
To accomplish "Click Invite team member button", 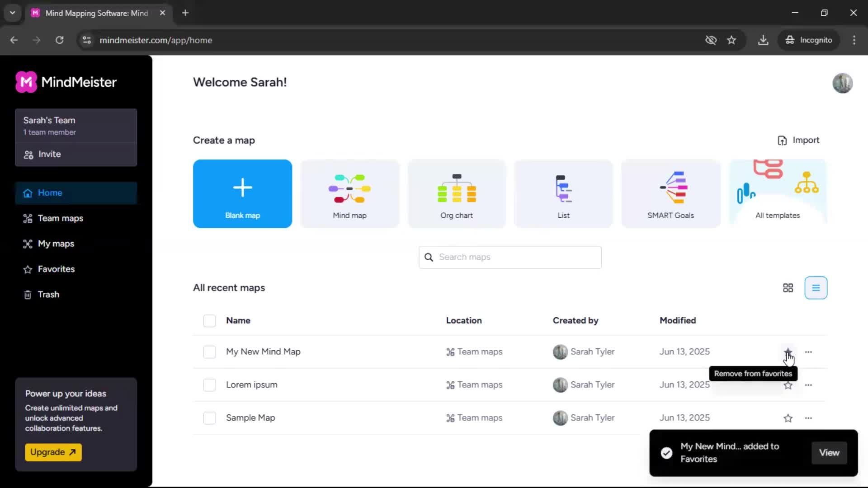I will click(76, 155).
